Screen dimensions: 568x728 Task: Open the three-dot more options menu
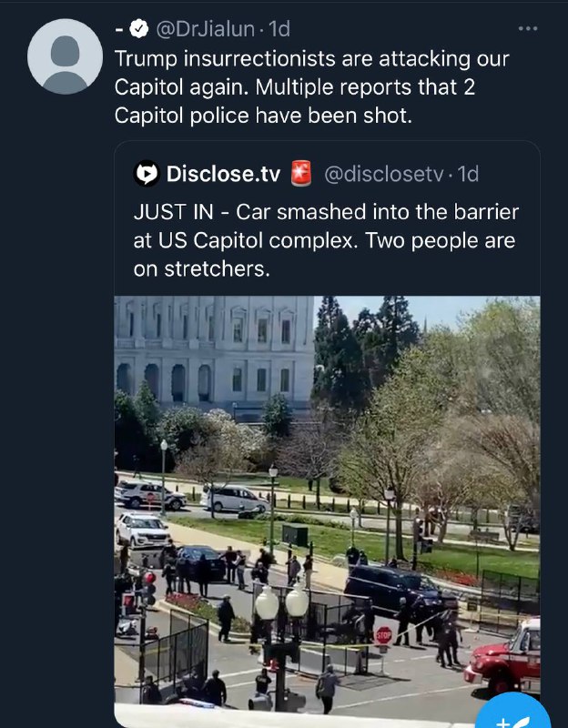(x=528, y=29)
